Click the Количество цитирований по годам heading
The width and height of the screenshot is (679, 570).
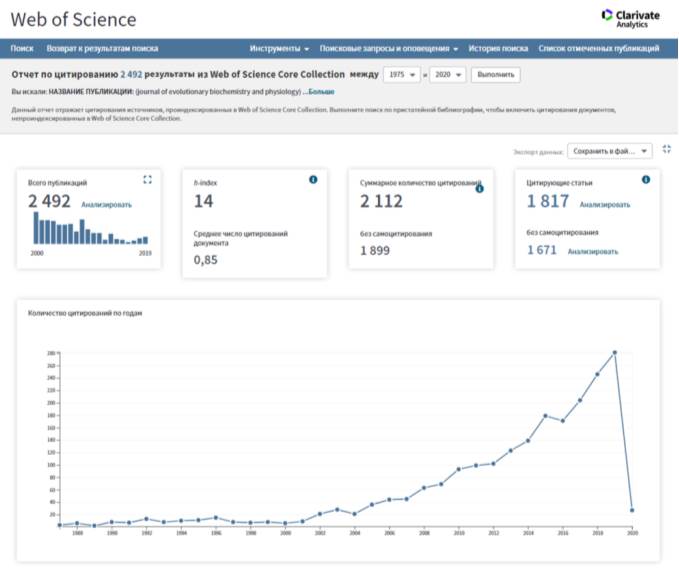(85, 313)
